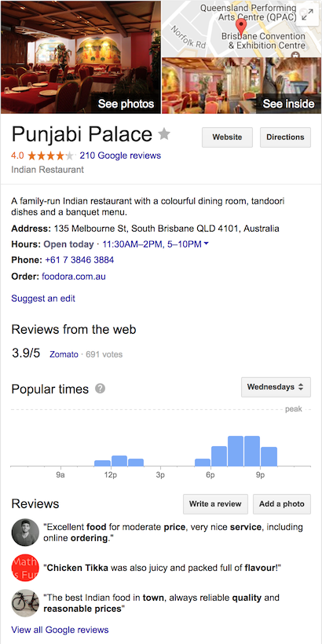Expand the opening hours dropdown arrow
This screenshot has width=322, height=644.
(207, 244)
